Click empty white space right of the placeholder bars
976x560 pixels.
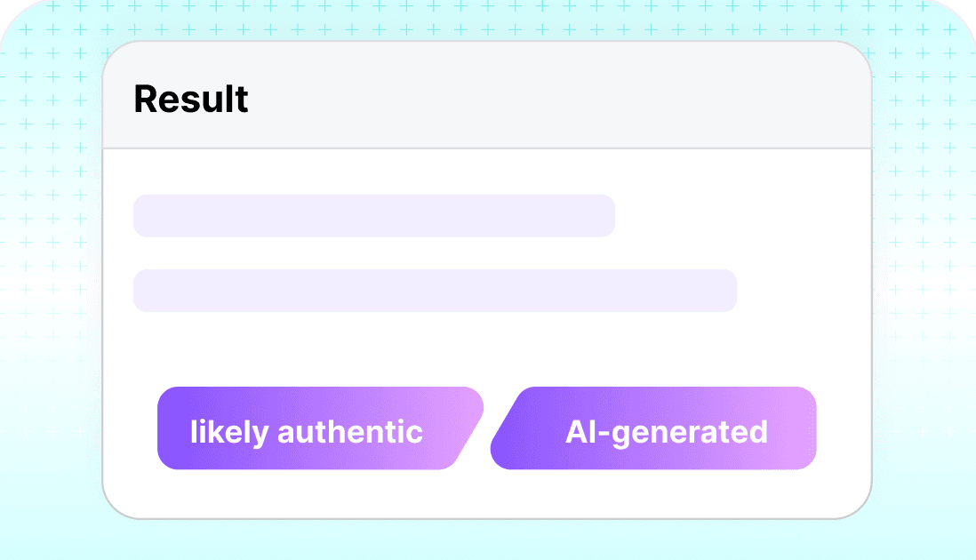pyautogui.click(x=803, y=253)
